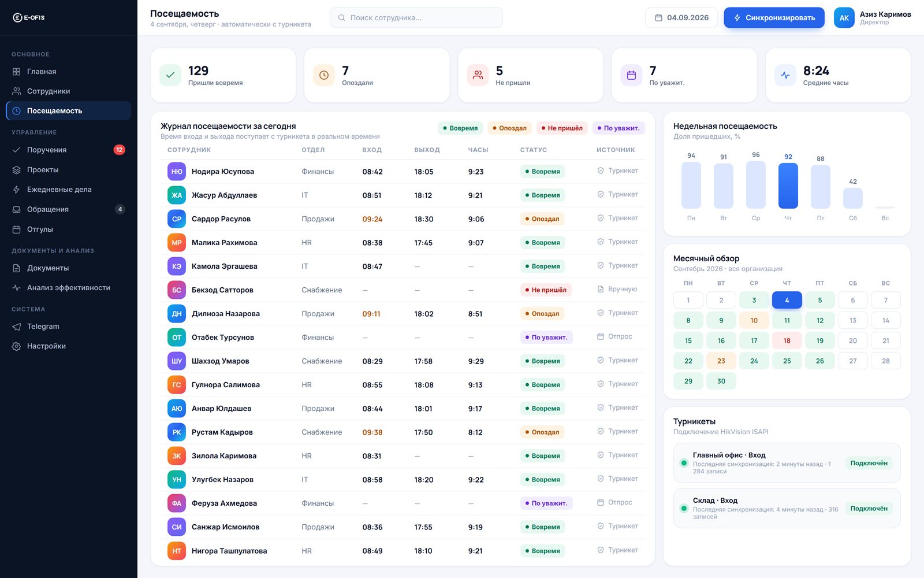Click the ОТ avatar of Отабек Турсунов
This screenshot has height=578, width=924.
(x=177, y=338)
